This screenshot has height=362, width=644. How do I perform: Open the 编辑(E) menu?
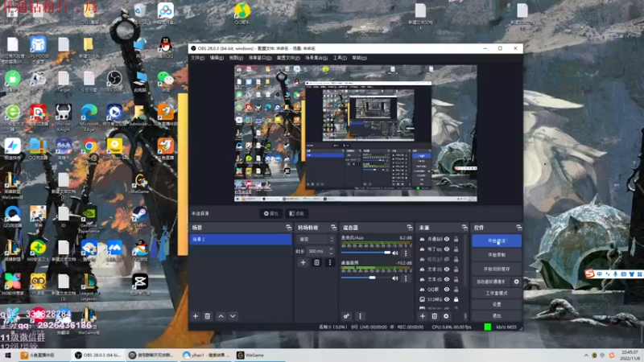[x=217, y=58]
